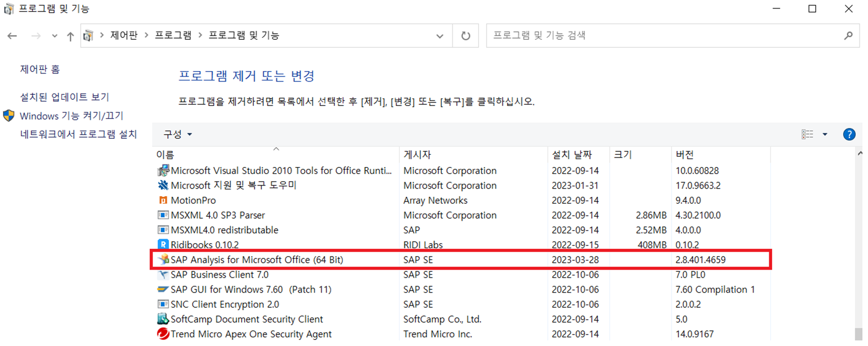Click the Forward navigation arrow

tap(36, 36)
